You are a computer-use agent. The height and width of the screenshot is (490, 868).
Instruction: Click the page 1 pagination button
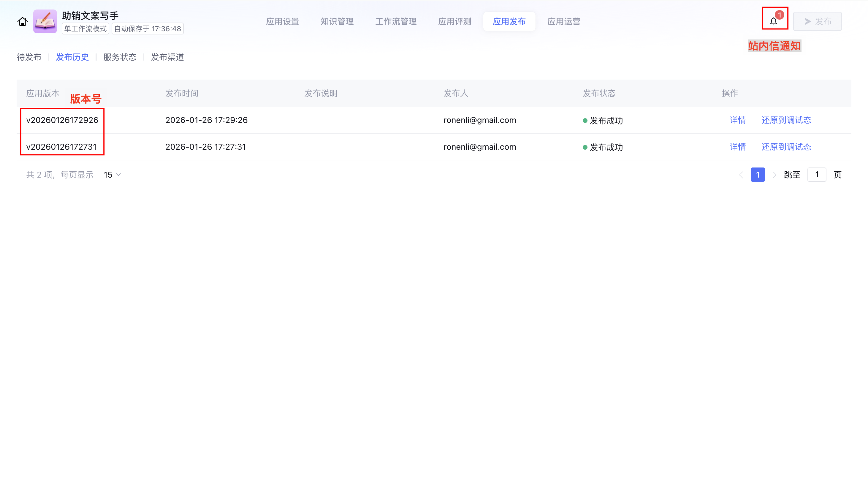[758, 175]
